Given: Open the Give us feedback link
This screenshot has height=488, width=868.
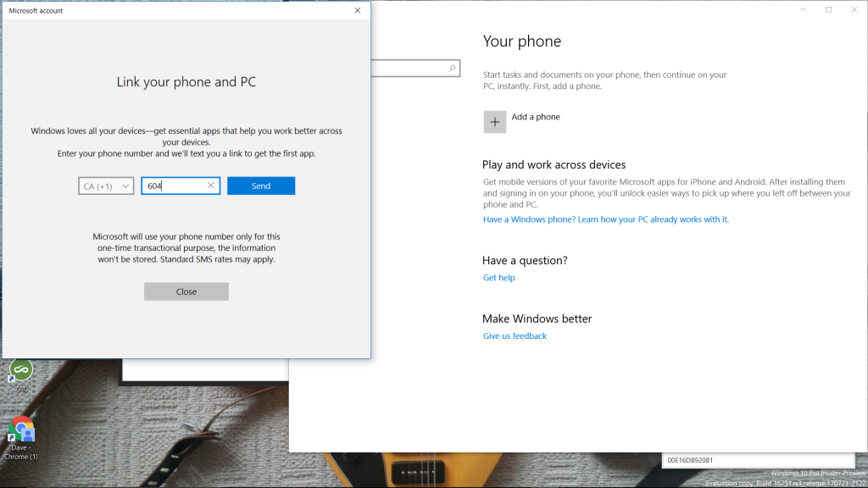Looking at the screenshot, I should coord(515,335).
